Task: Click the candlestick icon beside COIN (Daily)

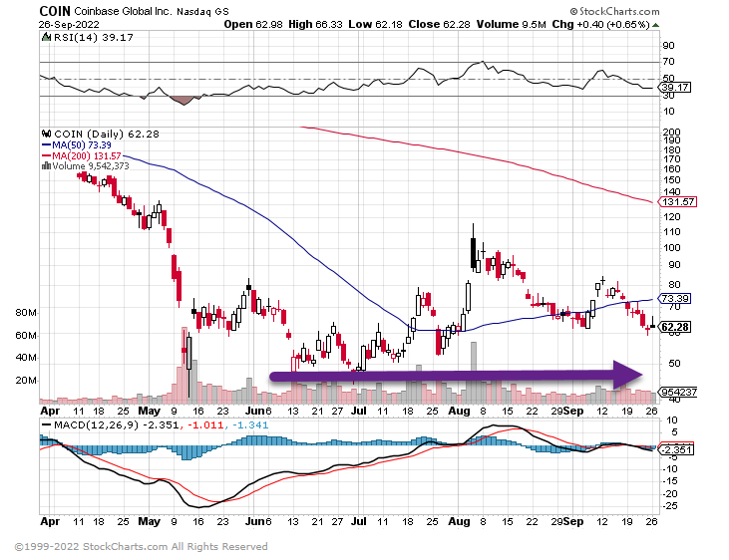Action: [x=46, y=134]
